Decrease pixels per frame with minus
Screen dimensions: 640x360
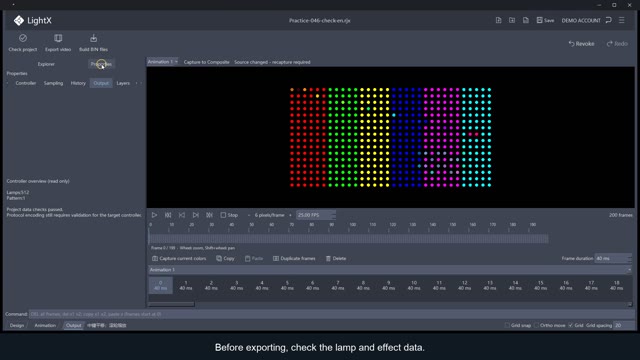click(249, 215)
